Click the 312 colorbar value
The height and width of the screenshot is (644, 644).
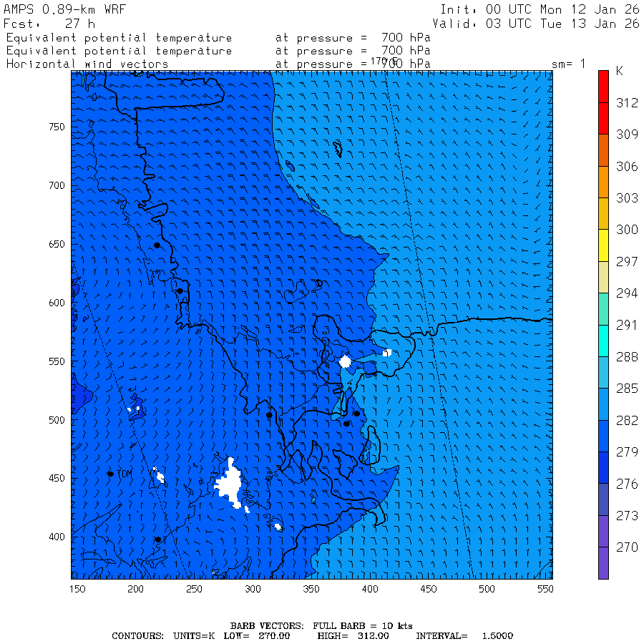pyautogui.click(x=627, y=102)
